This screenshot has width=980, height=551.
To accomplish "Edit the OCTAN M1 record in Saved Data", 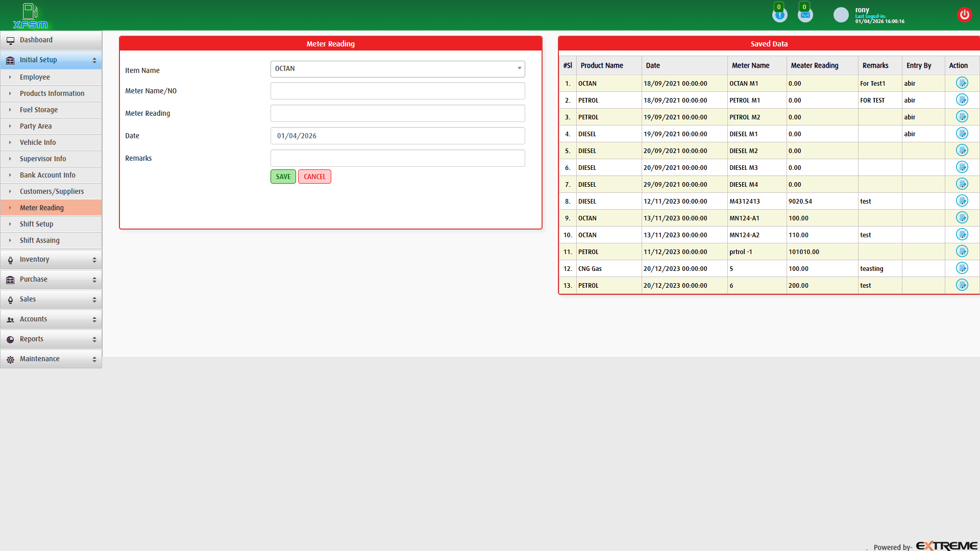I will (963, 83).
